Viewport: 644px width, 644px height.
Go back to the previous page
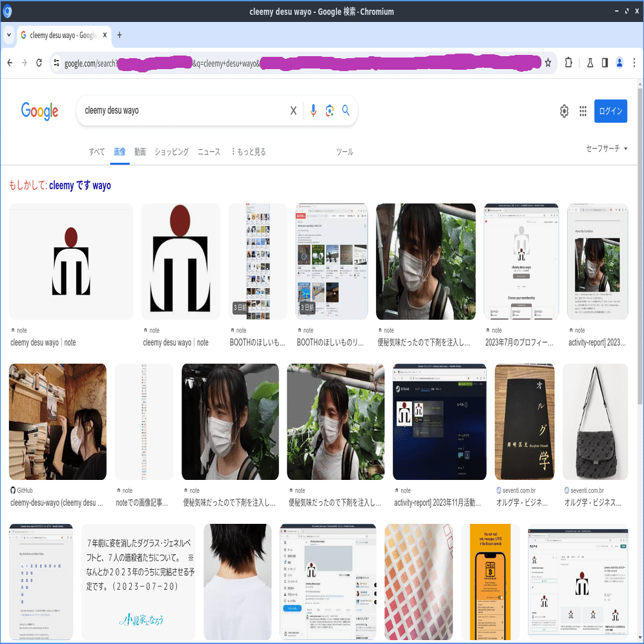point(10,63)
